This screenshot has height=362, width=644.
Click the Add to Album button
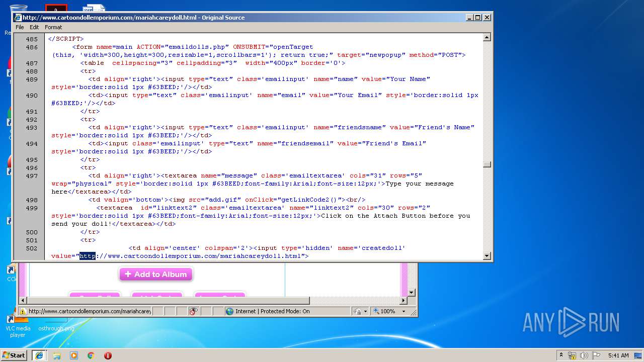156,275
